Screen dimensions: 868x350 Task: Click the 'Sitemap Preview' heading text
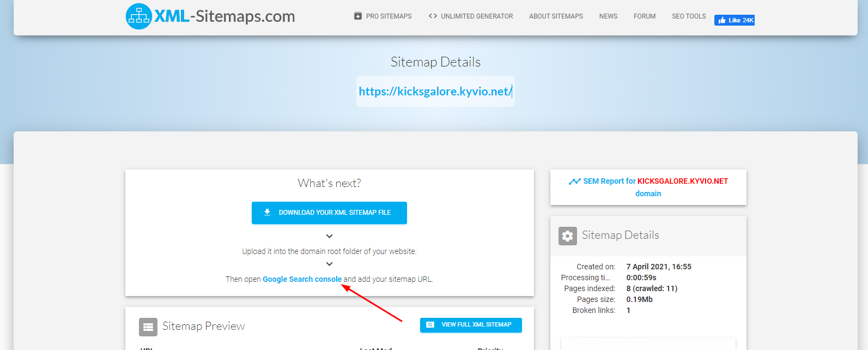pyautogui.click(x=204, y=326)
